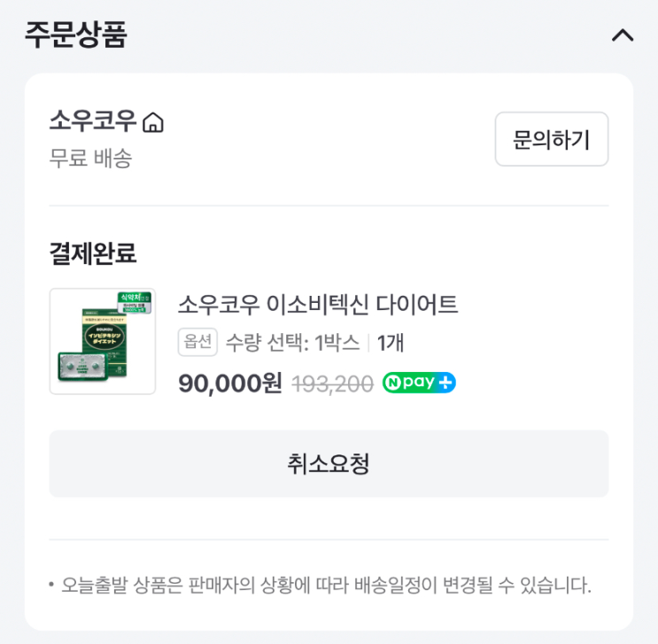Click the crossed-out 193,200 original price
The height and width of the screenshot is (644, 658).
coord(332,384)
